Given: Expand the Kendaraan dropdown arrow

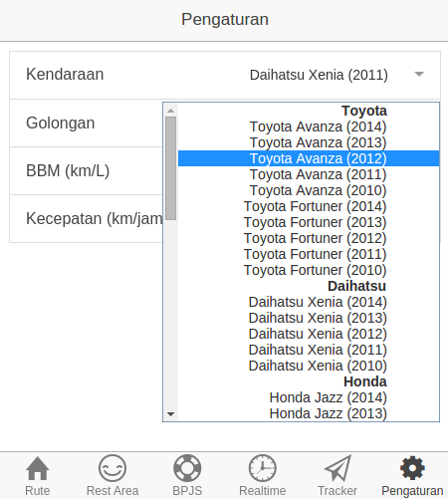Looking at the screenshot, I should (419, 74).
